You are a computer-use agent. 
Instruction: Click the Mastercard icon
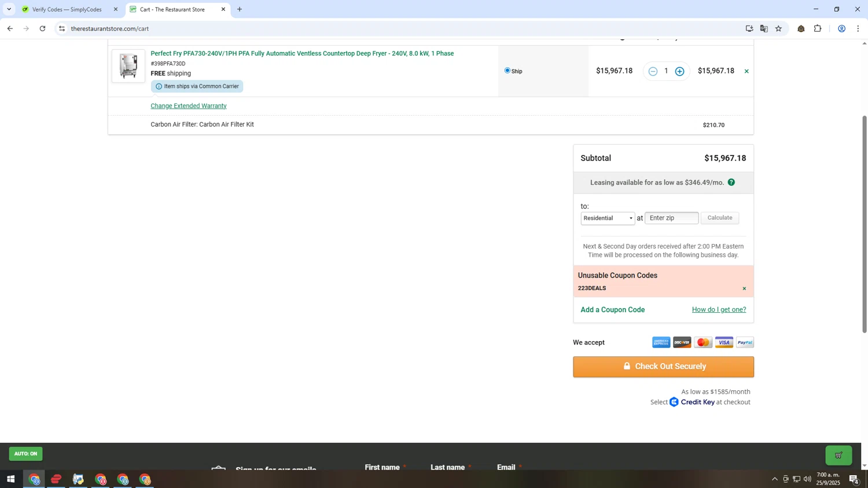click(703, 342)
